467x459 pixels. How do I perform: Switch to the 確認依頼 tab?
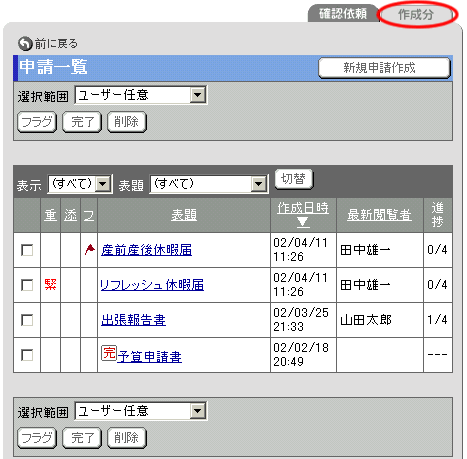343,14
